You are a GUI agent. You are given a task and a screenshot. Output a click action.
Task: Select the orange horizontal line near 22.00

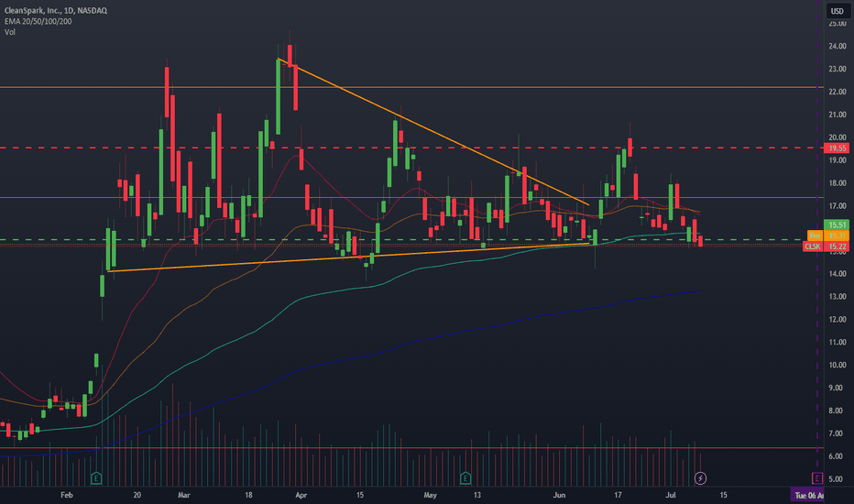coord(411,87)
